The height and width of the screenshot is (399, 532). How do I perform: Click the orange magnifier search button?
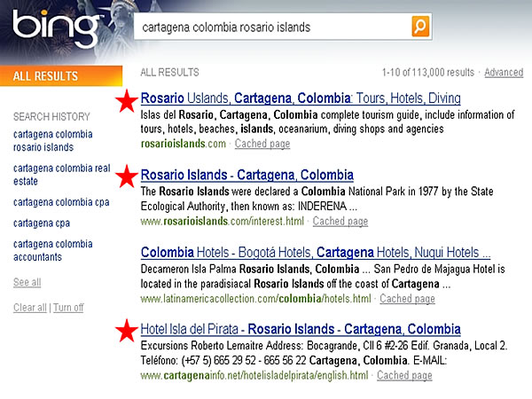coord(421,27)
